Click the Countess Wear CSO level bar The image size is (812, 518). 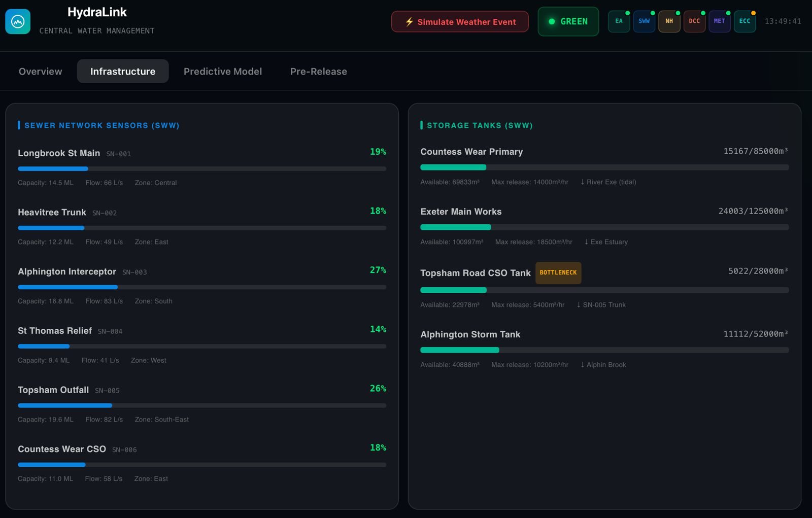pyautogui.click(x=202, y=465)
